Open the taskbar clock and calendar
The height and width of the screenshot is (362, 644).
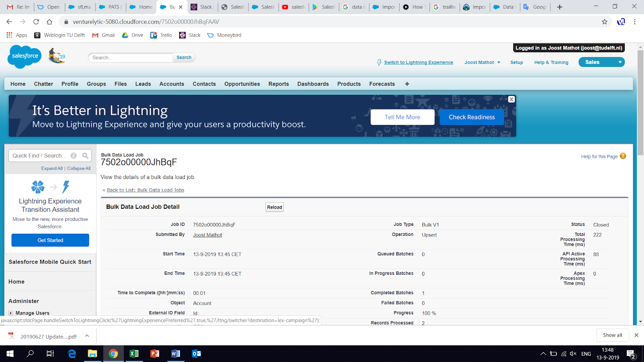pyautogui.click(x=608, y=354)
